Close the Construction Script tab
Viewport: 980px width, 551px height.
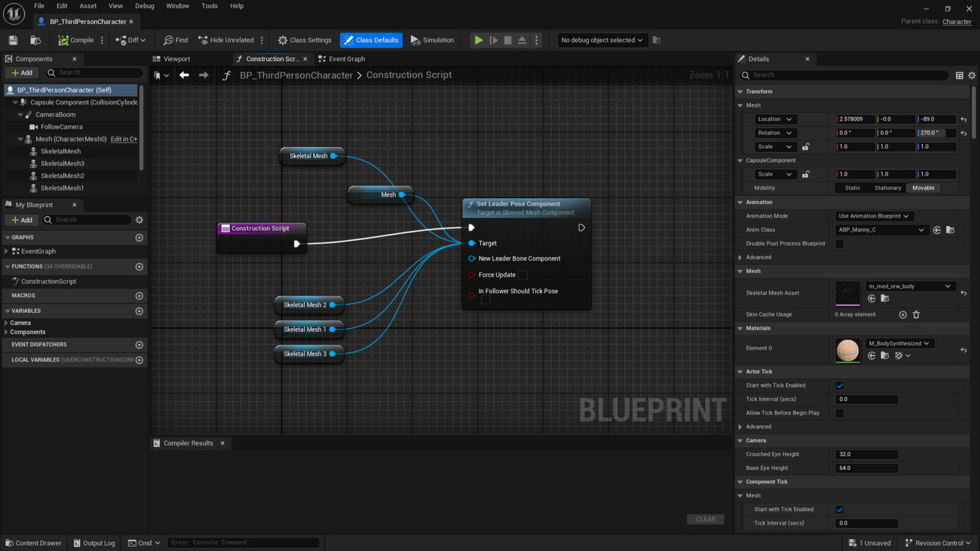tap(305, 59)
